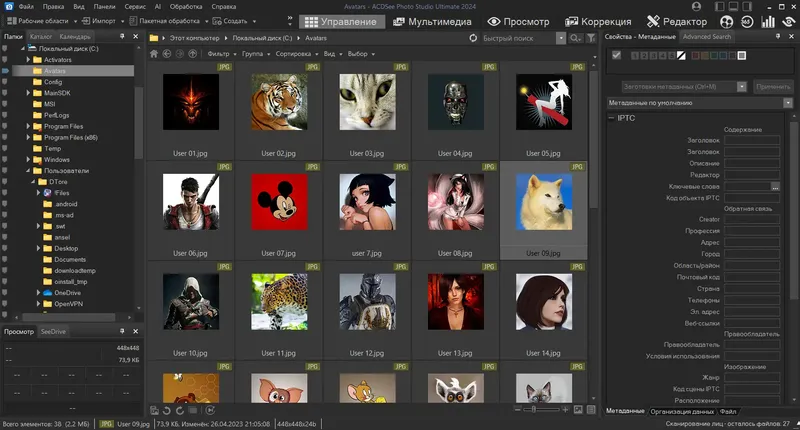800x430 pixels.
Task: Go up one folder level arrow
Action: coord(191,53)
